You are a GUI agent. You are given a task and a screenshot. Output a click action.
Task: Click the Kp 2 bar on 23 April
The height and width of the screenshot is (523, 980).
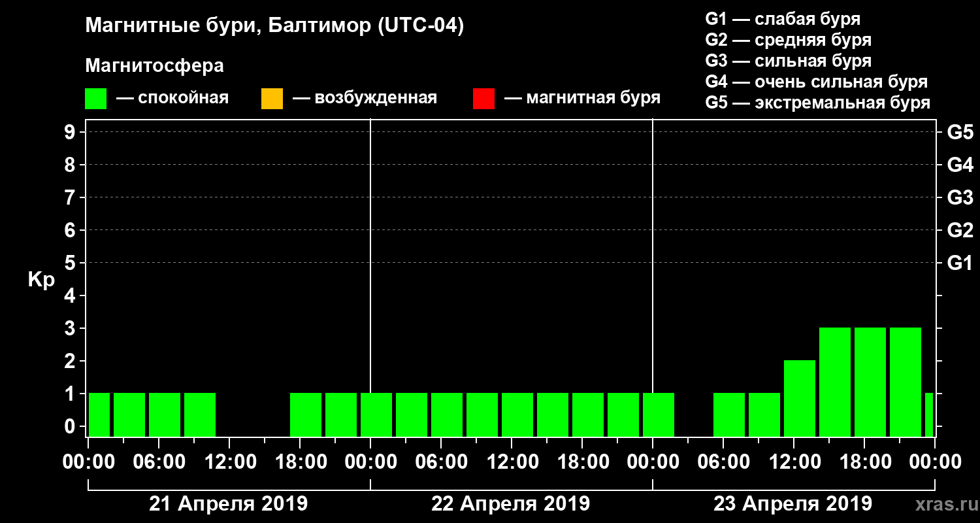pos(800,399)
